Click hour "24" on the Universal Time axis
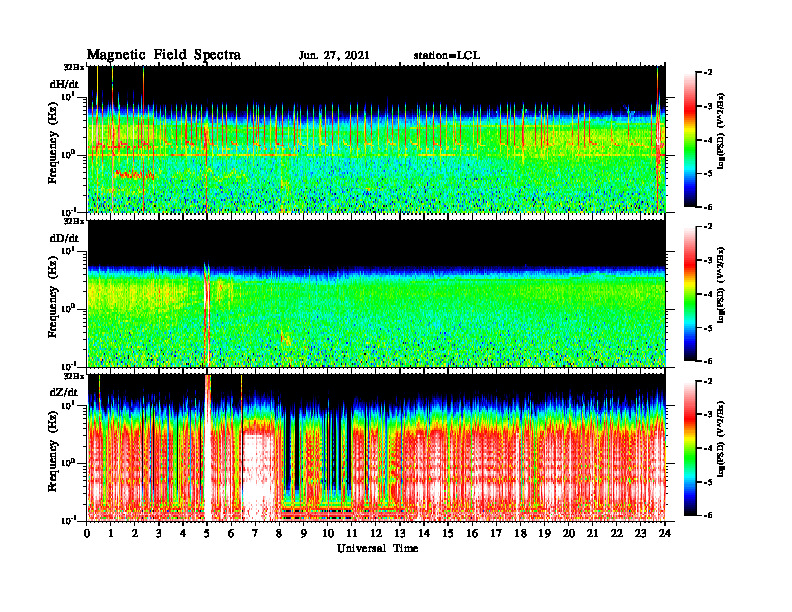 665,534
